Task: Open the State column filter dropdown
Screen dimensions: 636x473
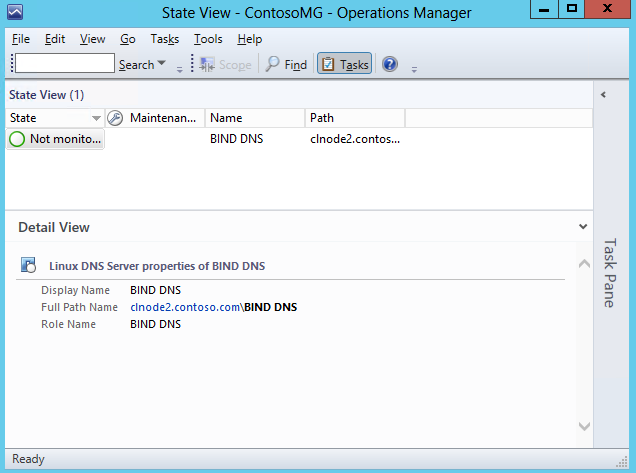Action: tap(96, 118)
